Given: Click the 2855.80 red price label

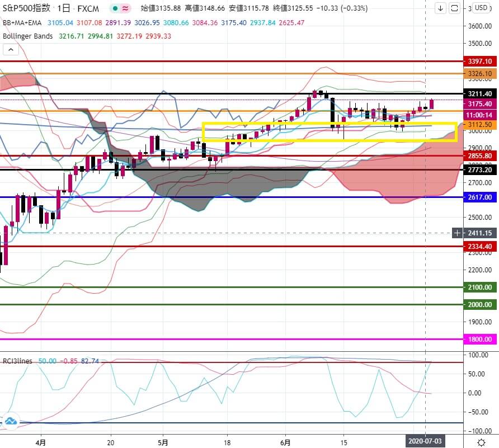Looking at the screenshot, I should 480,156.
